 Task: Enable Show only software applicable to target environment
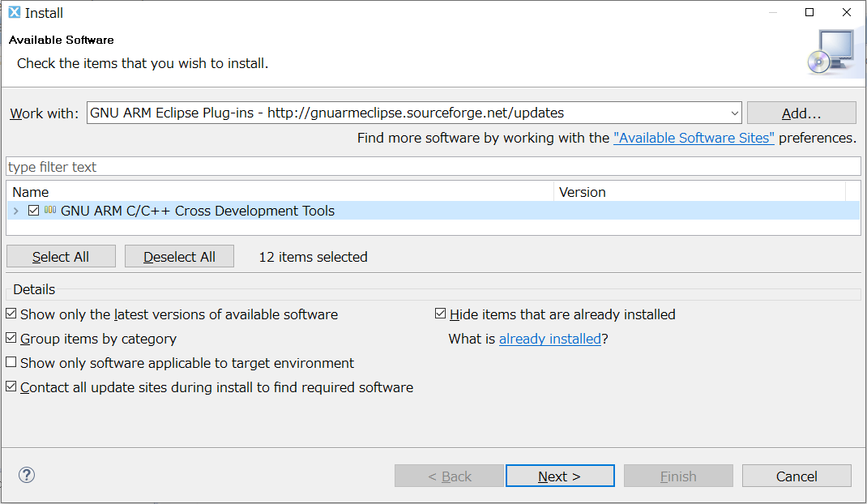(11, 362)
